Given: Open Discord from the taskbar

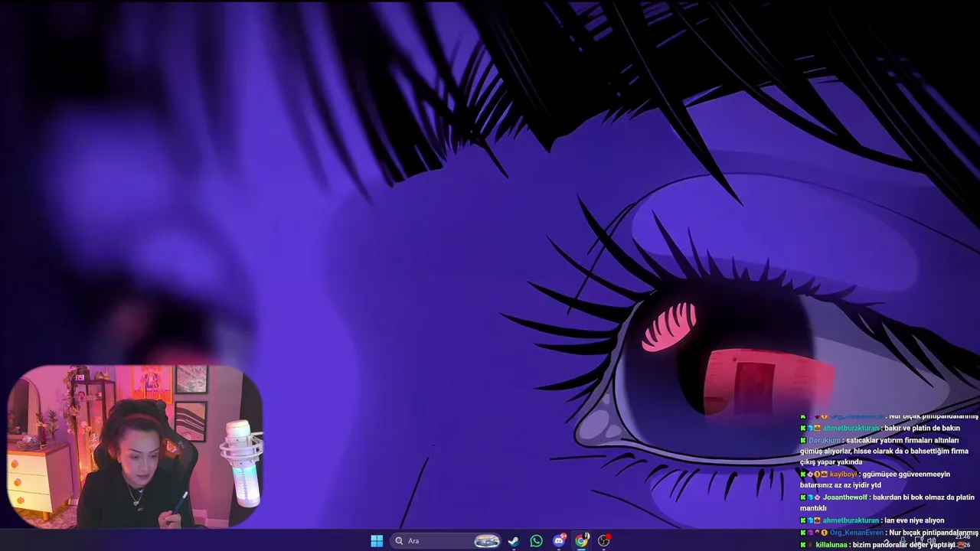Looking at the screenshot, I should pos(559,541).
